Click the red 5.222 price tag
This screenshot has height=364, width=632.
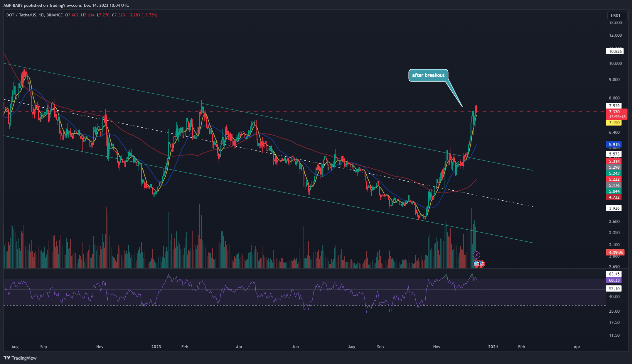[614, 179]
